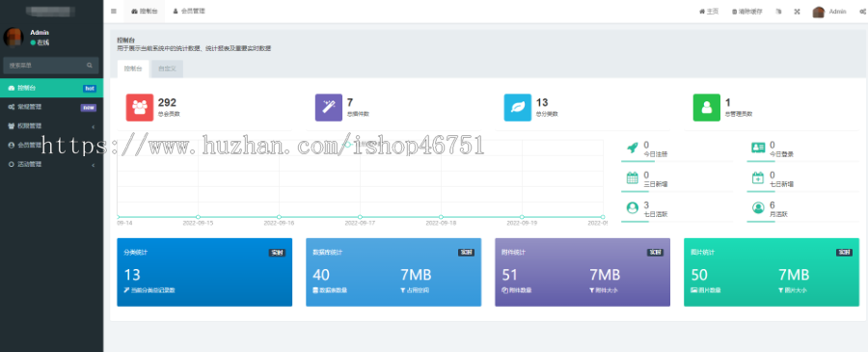Click the 40 数据表数量 value
This screenshot has height=352, width=868.
pyautogui.click(x=321, y=275)
